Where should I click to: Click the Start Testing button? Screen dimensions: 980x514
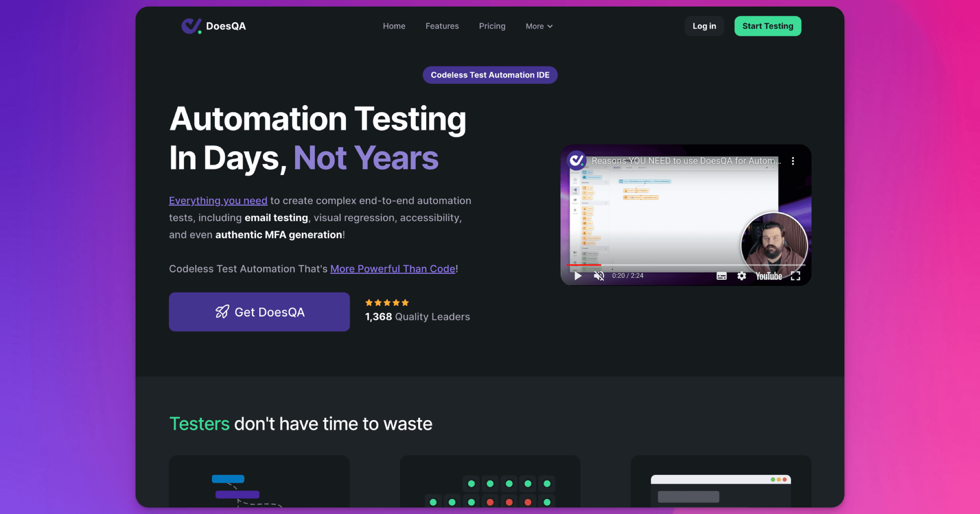tap(768, 26)
